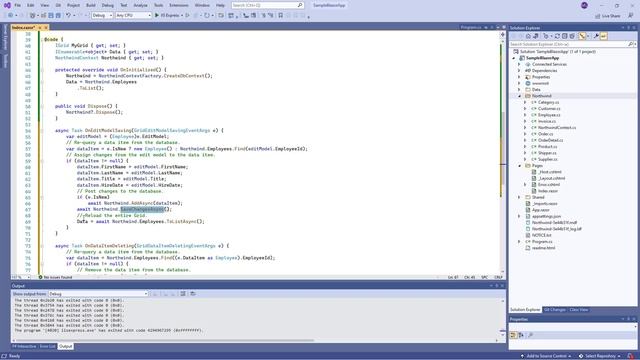Open the Build menu
This screenshot has height=360, width=640.
(91, 5)
